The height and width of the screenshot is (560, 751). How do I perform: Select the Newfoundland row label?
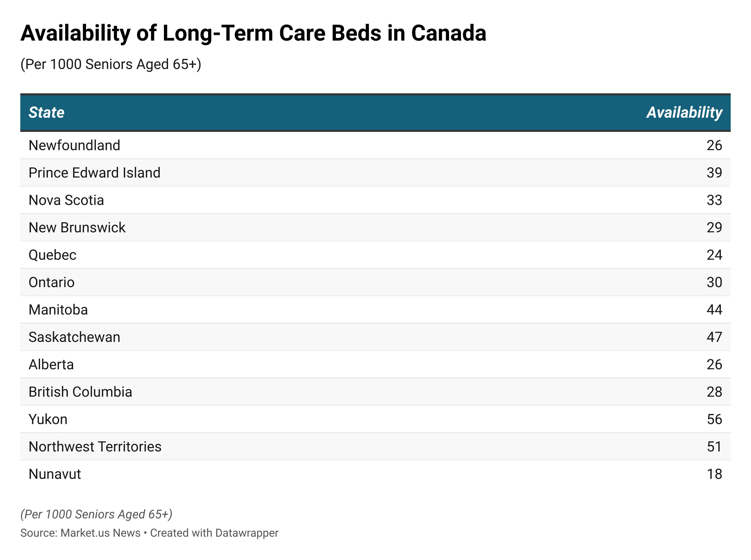point(74,145)
